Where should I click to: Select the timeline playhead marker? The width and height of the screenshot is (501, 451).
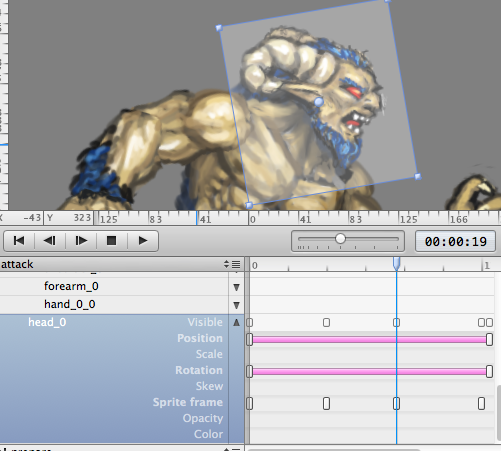point(396,263)
